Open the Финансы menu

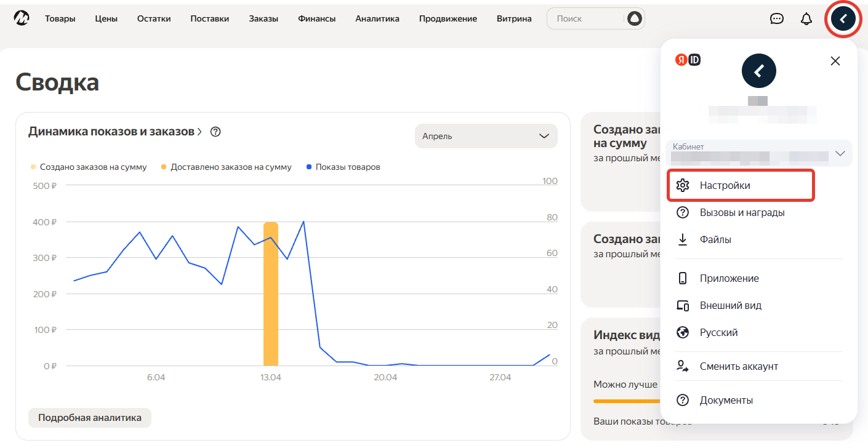[317, 18]
